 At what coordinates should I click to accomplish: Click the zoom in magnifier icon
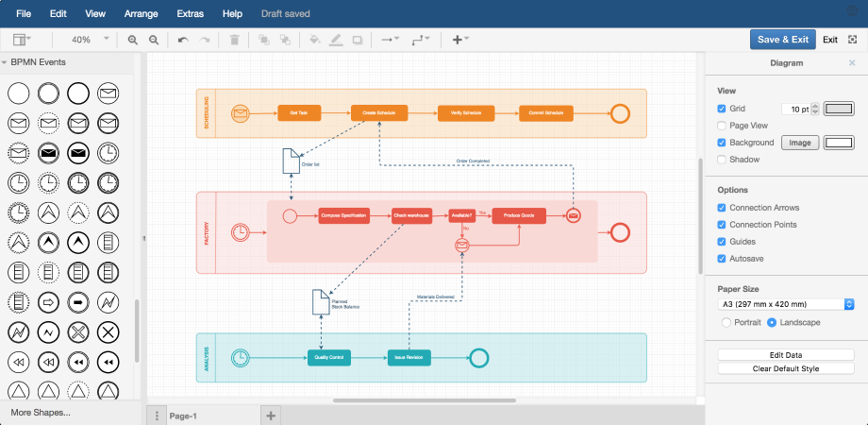point(133,40)
